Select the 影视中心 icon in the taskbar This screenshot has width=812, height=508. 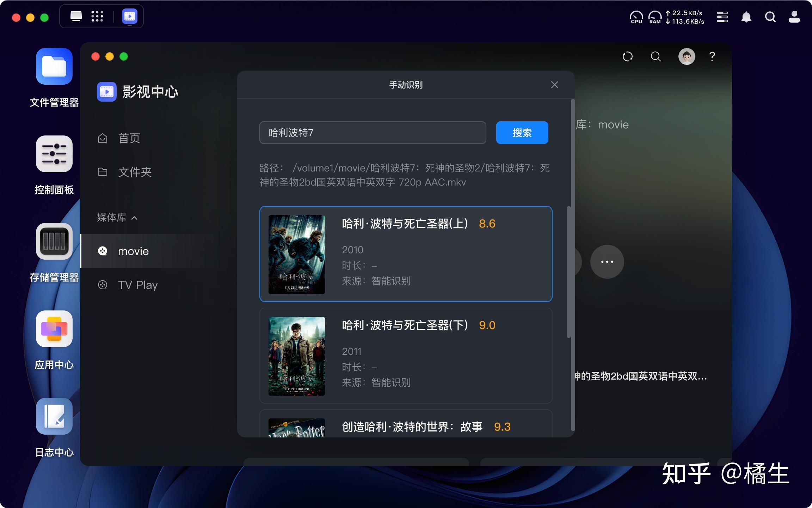[129, 16]
